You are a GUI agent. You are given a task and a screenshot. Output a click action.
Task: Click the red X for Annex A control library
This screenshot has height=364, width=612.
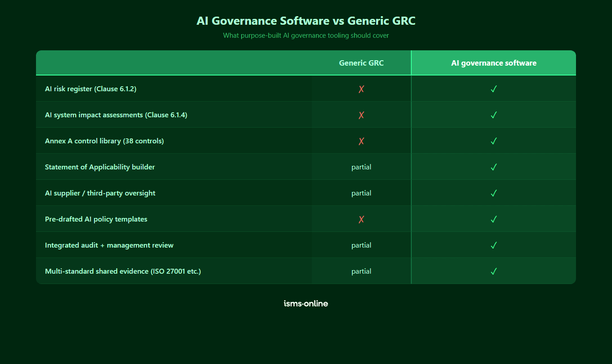(361, 141)
